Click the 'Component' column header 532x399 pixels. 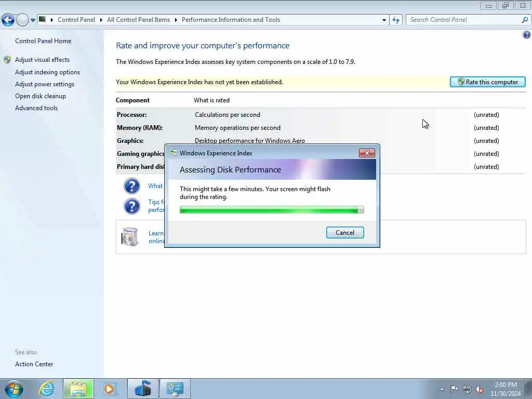coord(132,100)
